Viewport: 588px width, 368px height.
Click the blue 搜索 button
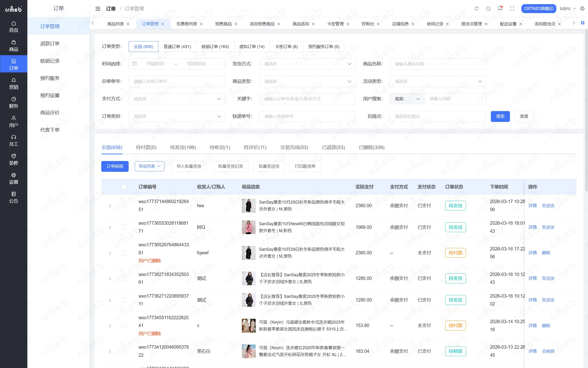500,116
